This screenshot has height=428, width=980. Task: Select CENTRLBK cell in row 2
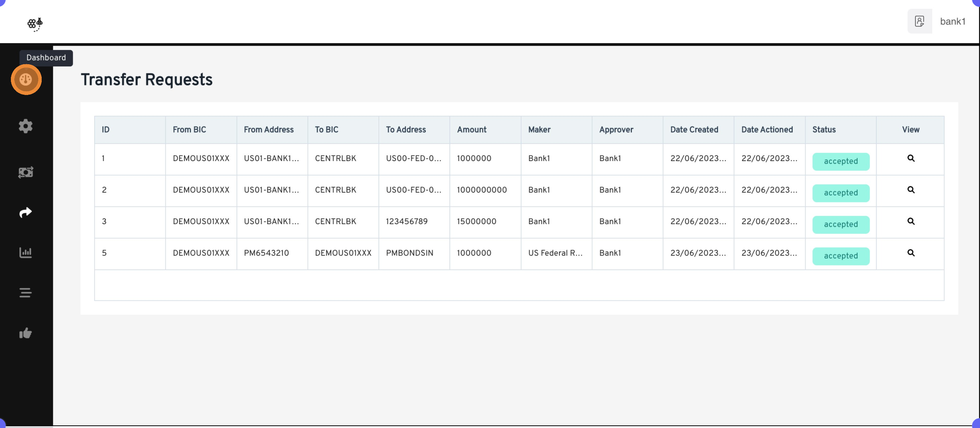[x=343, y=191]
